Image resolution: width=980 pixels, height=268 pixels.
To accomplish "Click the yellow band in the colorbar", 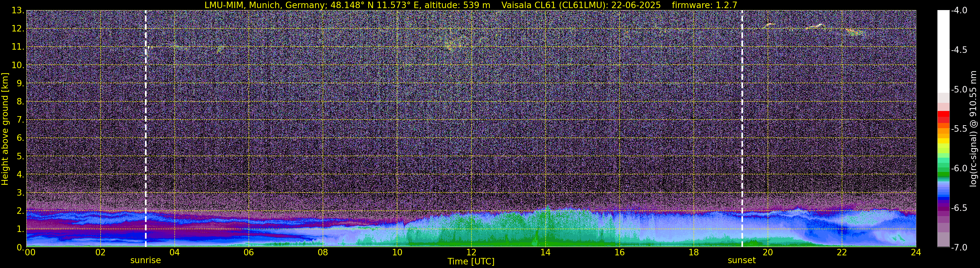I will tap(944, 141).
